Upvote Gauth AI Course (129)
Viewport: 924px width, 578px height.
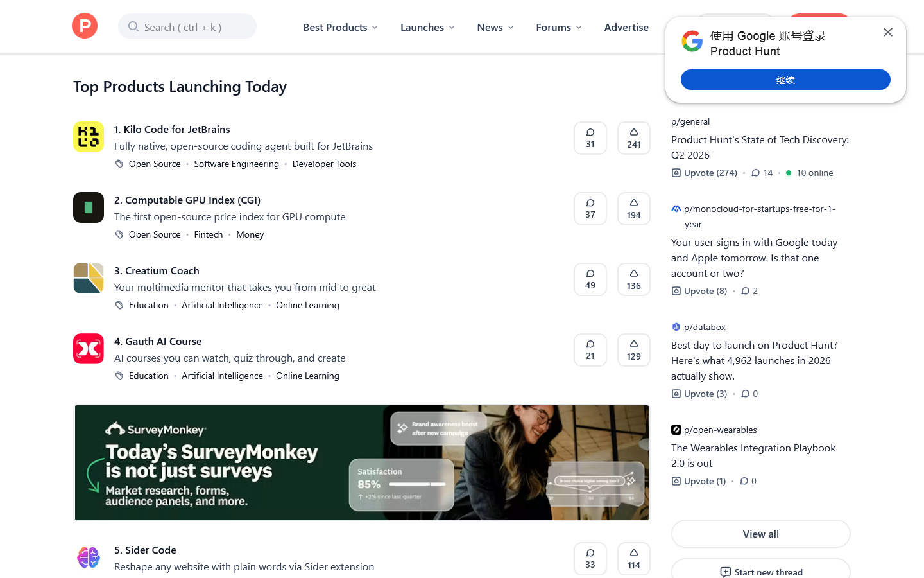tap(634, 350)
